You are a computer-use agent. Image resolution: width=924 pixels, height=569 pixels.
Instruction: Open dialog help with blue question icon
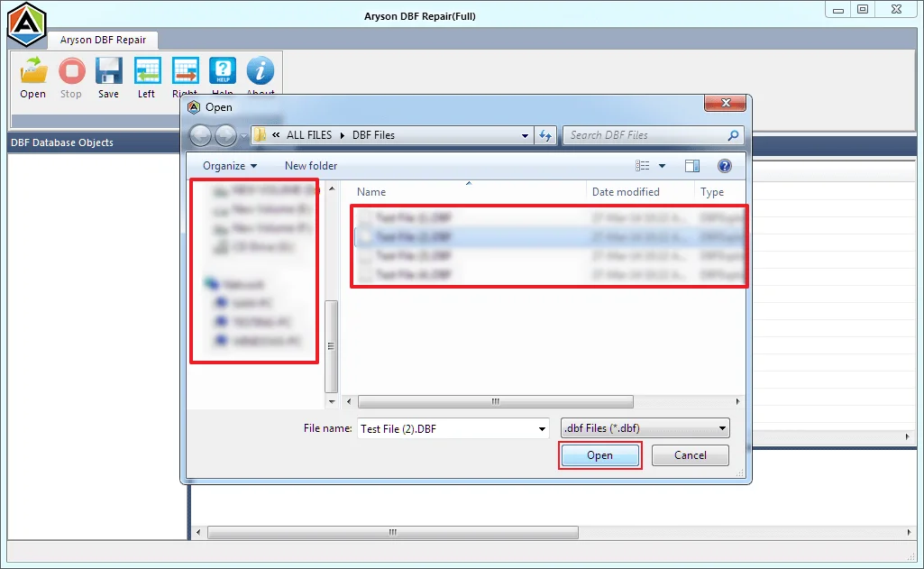click(x=725, y=166)
